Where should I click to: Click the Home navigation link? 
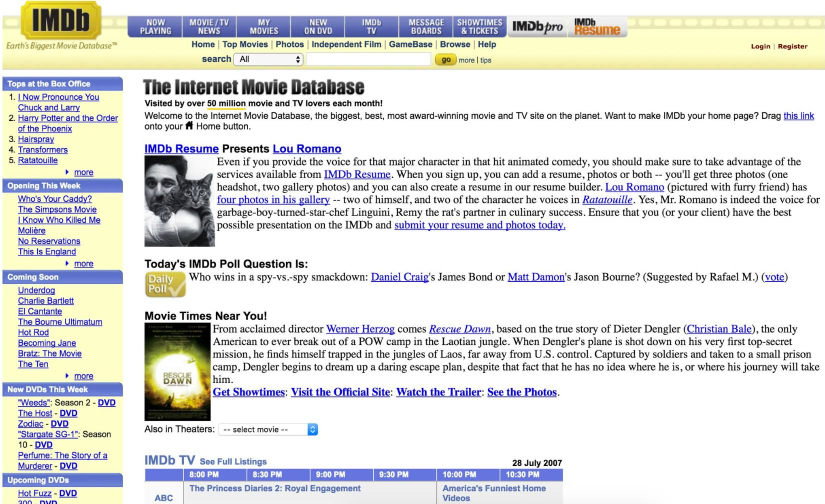tap(203, 44)
